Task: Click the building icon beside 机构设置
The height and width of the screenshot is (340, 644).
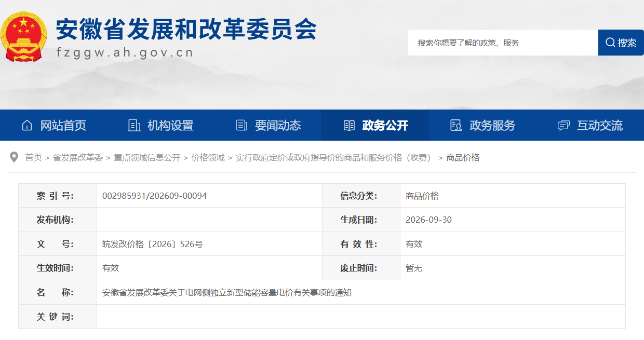Action: (x=134, y=125)
